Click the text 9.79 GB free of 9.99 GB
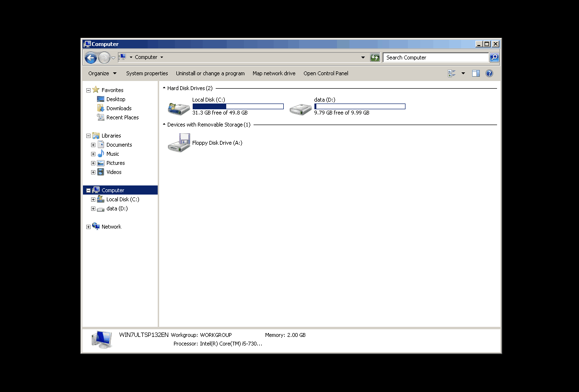 (342, 113)
